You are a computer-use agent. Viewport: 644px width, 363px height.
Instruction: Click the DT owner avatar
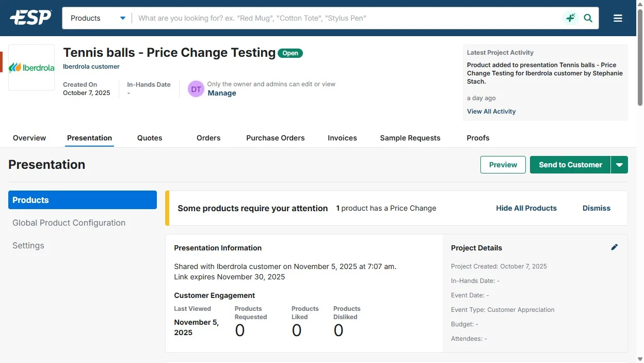coord(196,89)
